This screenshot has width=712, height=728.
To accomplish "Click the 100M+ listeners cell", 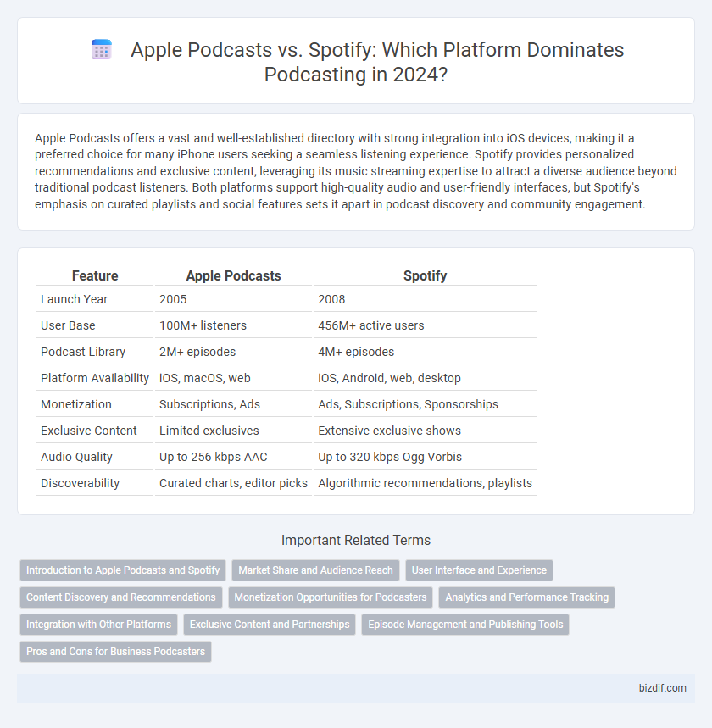I will [x=233, y=325].
